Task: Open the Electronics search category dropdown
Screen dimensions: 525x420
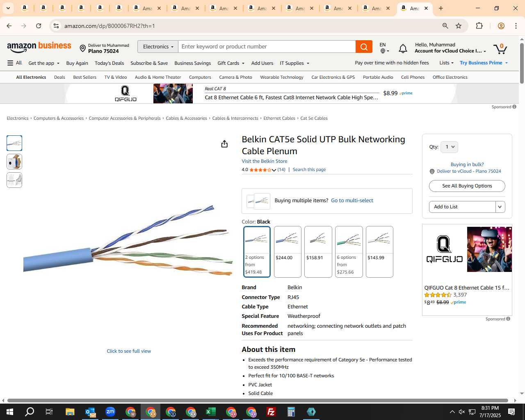Action: click(158, 47)
